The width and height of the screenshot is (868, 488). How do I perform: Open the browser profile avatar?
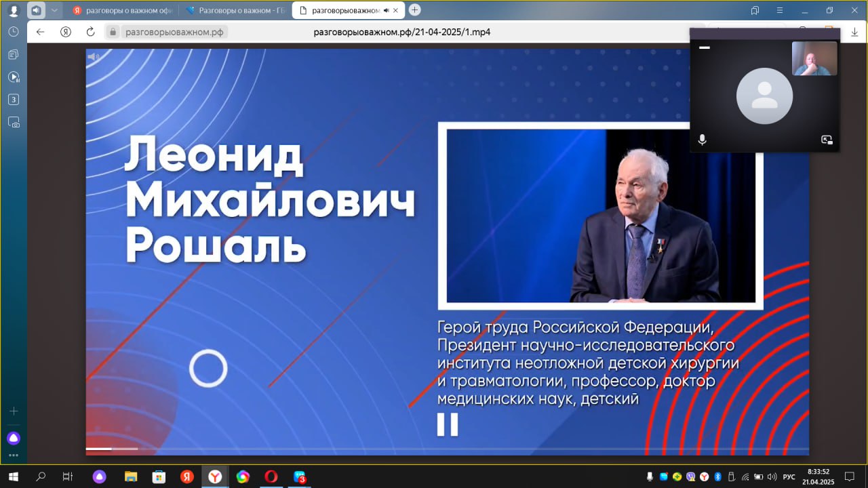point(14,10)
